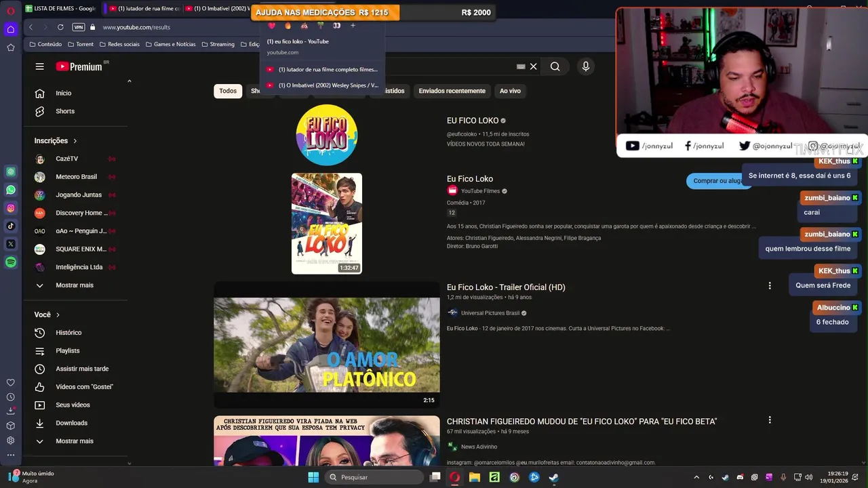This screenshot has height=488, width=868.
Task: Launch Instagram from the Opera sidebar
Action: [x=10, y=208]
